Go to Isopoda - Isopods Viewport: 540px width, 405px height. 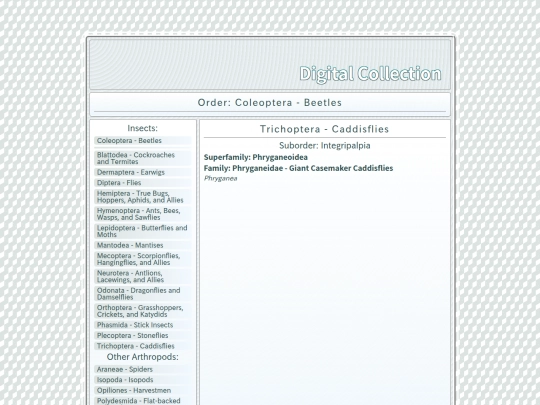pos(143,380)
